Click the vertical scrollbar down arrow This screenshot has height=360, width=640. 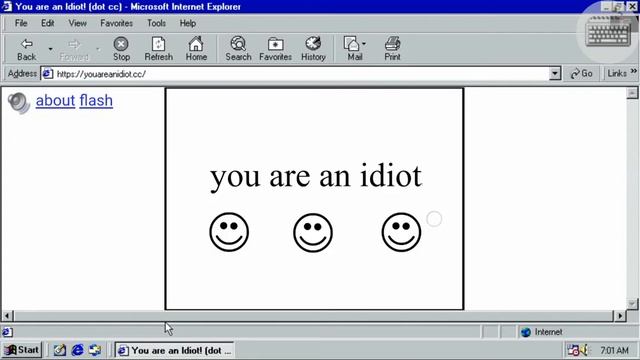632,304
